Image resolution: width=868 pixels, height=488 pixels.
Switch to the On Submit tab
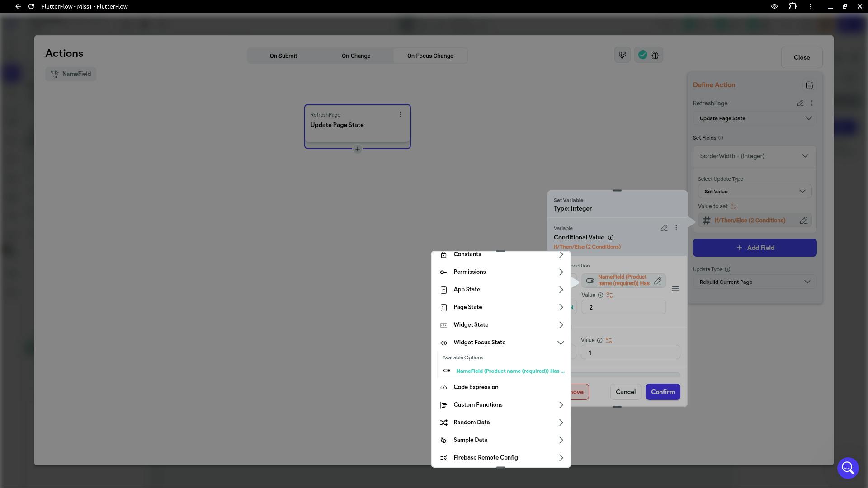(x=283, y=56)
